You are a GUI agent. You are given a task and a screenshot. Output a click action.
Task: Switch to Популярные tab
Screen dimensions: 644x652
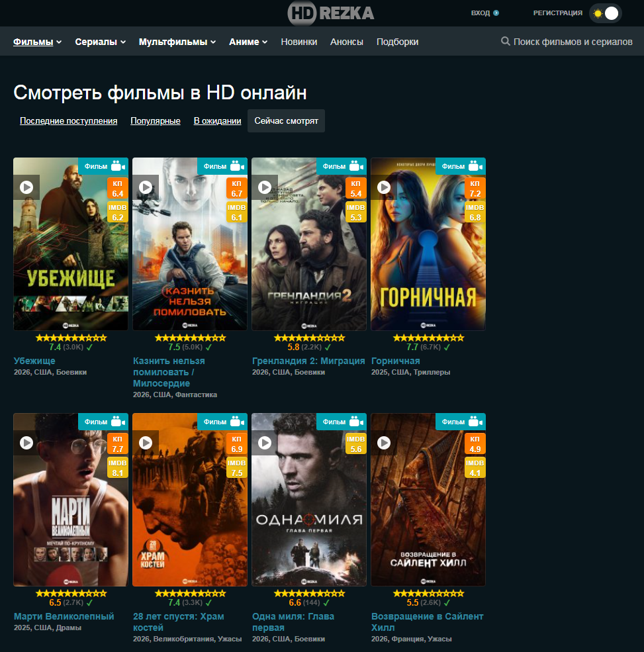point(156,120)
